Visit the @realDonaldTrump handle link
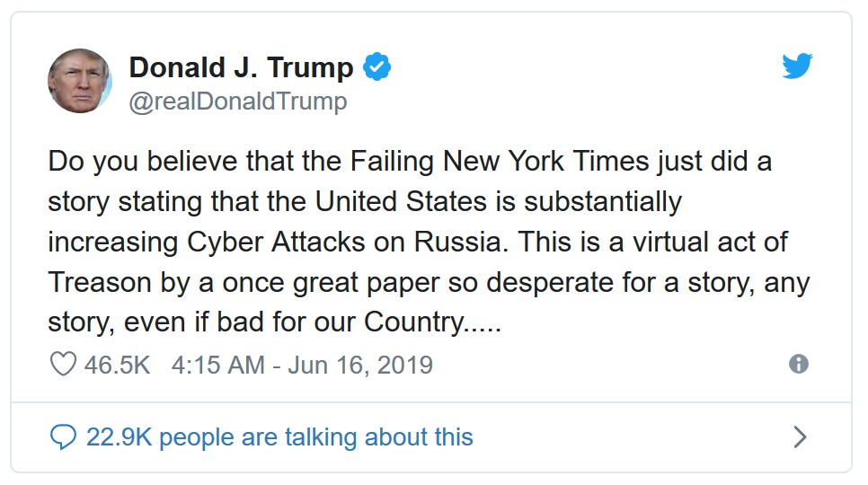The image size is (868, 485). (x=238, y=101)
